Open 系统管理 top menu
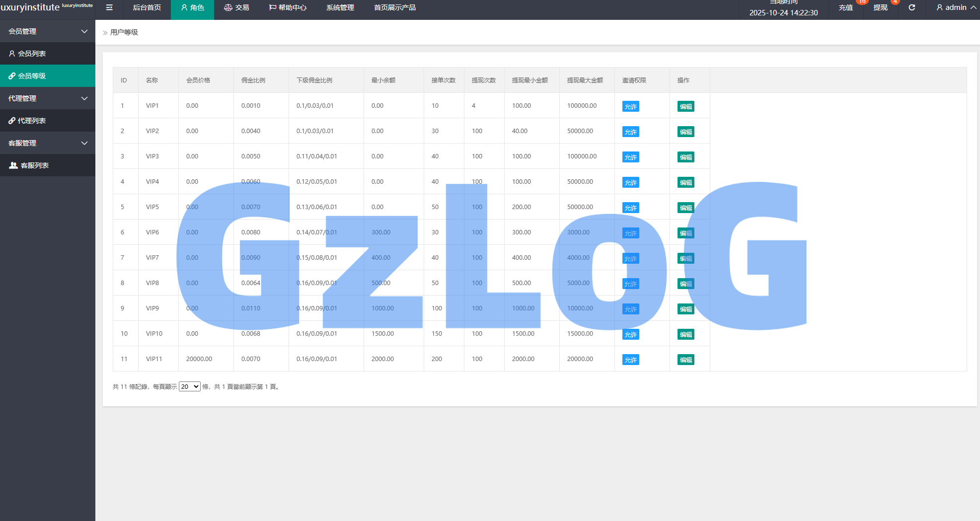 [340, 7]
